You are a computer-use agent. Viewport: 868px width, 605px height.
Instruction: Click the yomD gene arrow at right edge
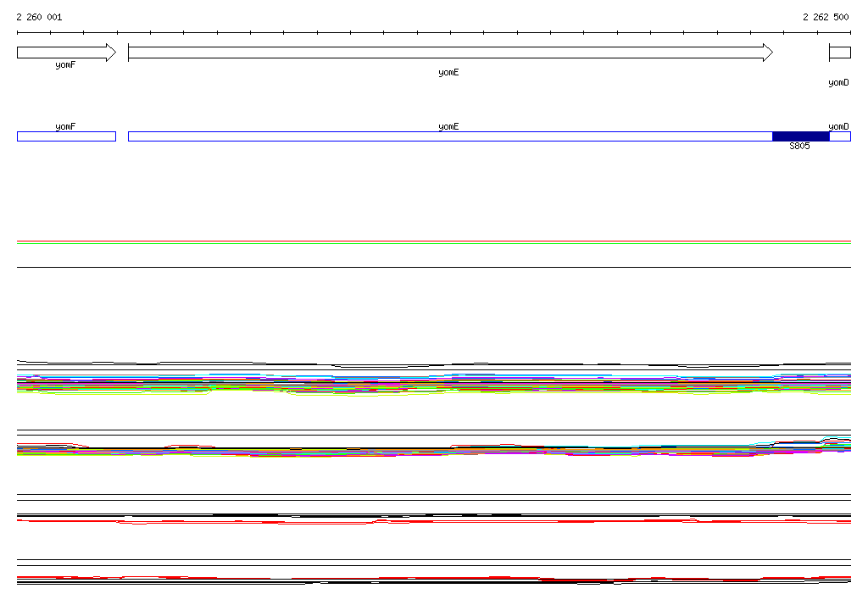pyautogui.click(x=839, y=53)
